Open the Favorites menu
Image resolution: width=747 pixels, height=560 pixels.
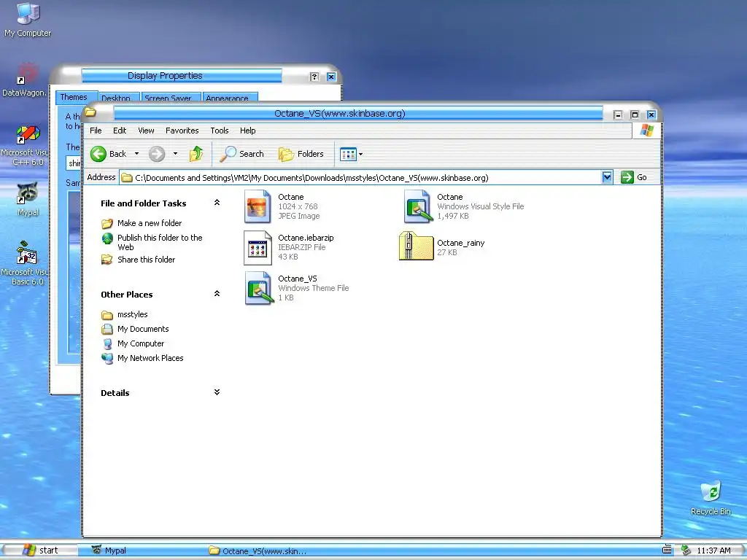182,131
